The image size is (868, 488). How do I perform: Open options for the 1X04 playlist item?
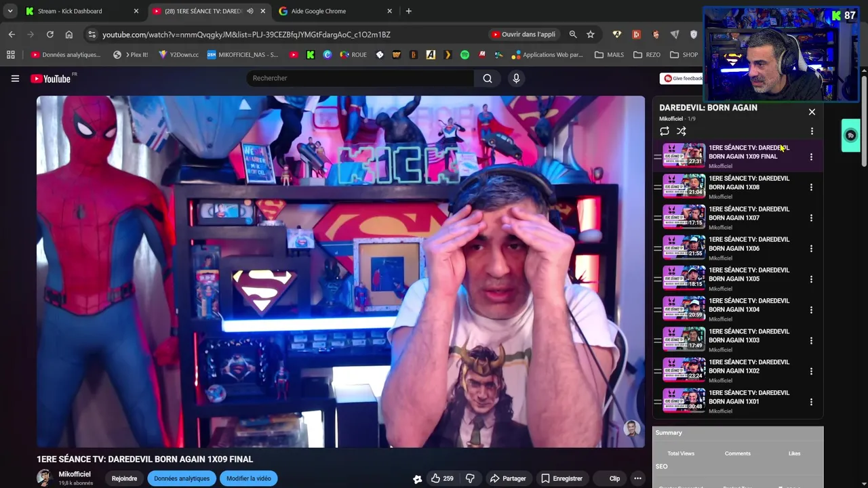pyautogui.click(x=811, y=310)
